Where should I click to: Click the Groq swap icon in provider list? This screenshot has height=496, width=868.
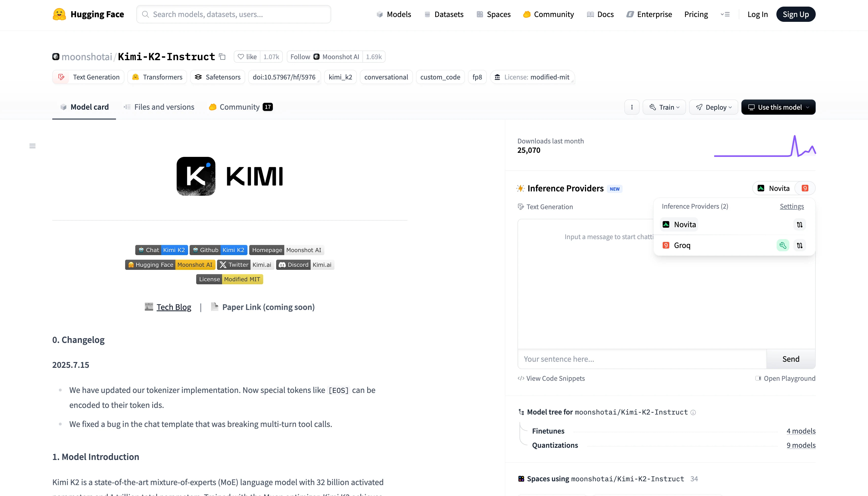click(799, 245)
